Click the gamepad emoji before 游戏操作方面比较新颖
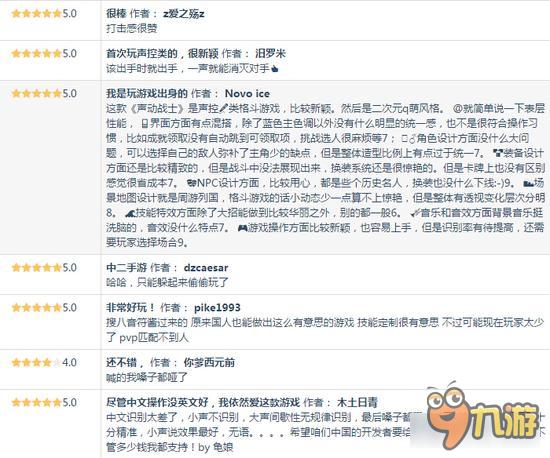This screenshot has height=458, width=550. 242,228
